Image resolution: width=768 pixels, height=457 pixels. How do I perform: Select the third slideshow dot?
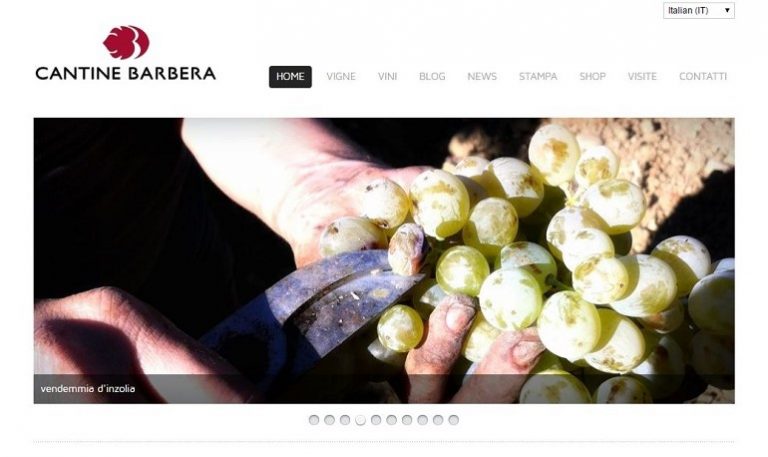point(345,420)
